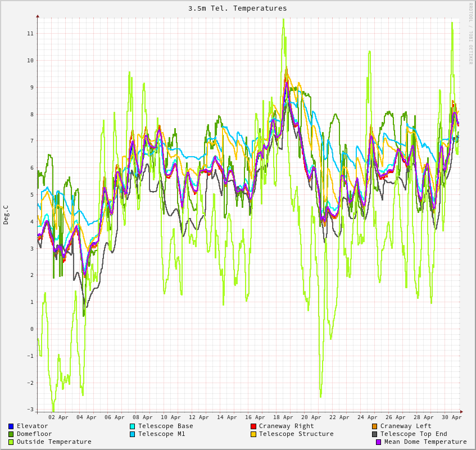Click the grey Telescope Top End swatch

[x=375, y=434]
